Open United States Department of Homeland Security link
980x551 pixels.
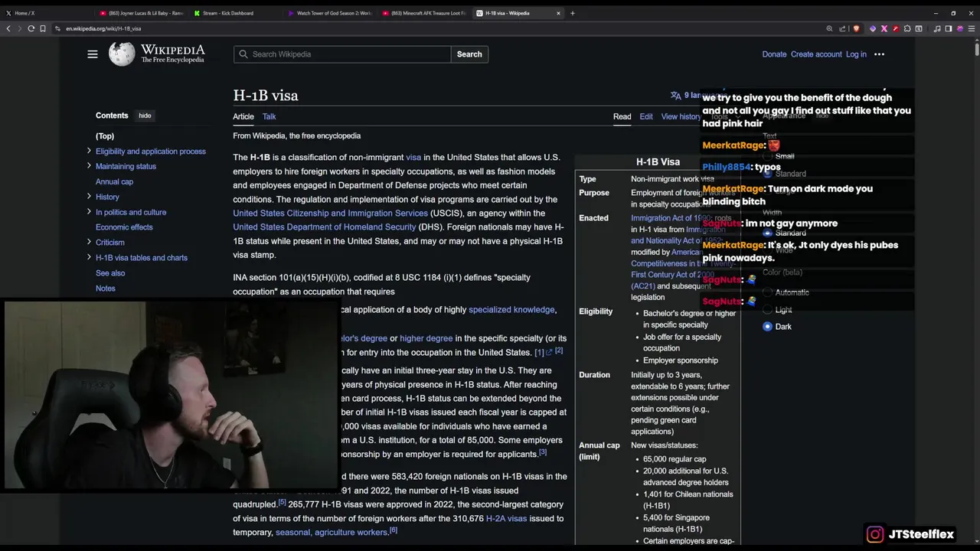click(x=325, y=227)
